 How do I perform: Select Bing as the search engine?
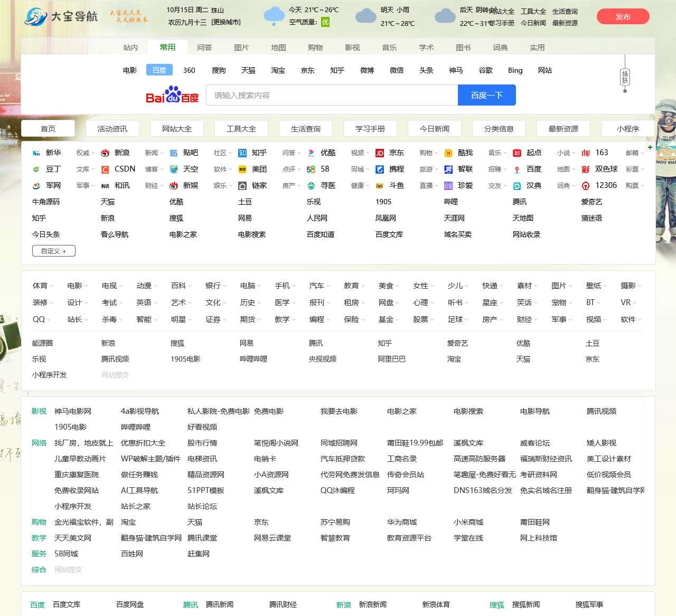(515, 70)
